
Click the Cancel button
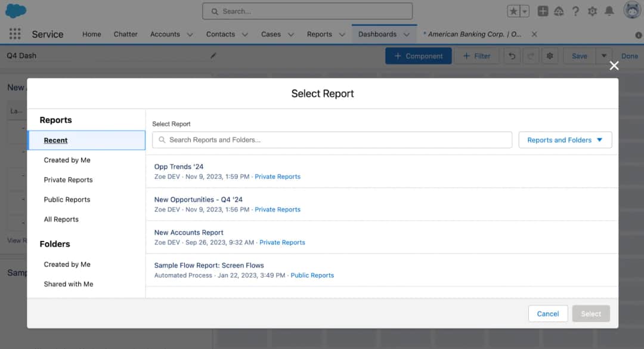tap(548, 314)
